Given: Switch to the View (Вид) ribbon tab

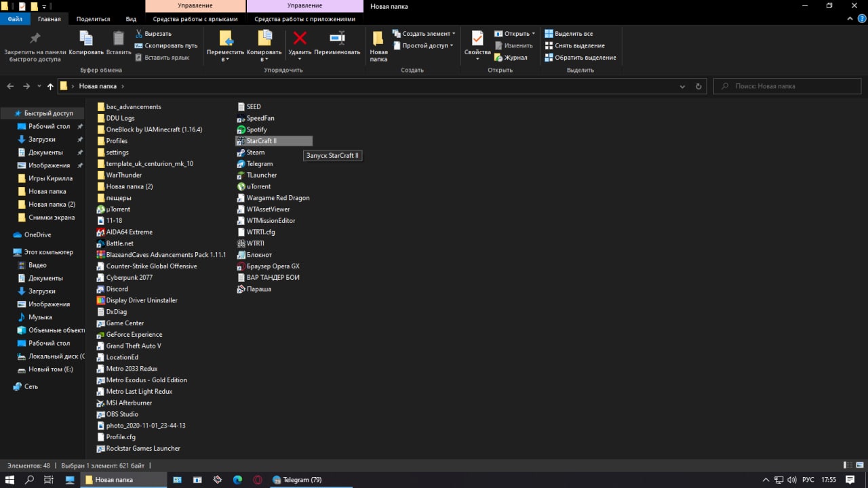Looking at the screenshot, I should point(131,19).
